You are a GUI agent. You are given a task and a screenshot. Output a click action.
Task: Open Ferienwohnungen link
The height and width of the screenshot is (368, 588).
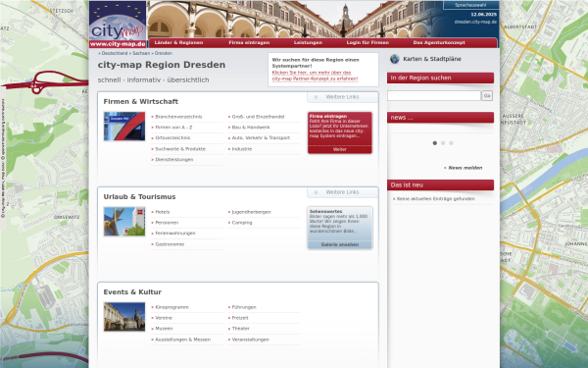(175, 234)
